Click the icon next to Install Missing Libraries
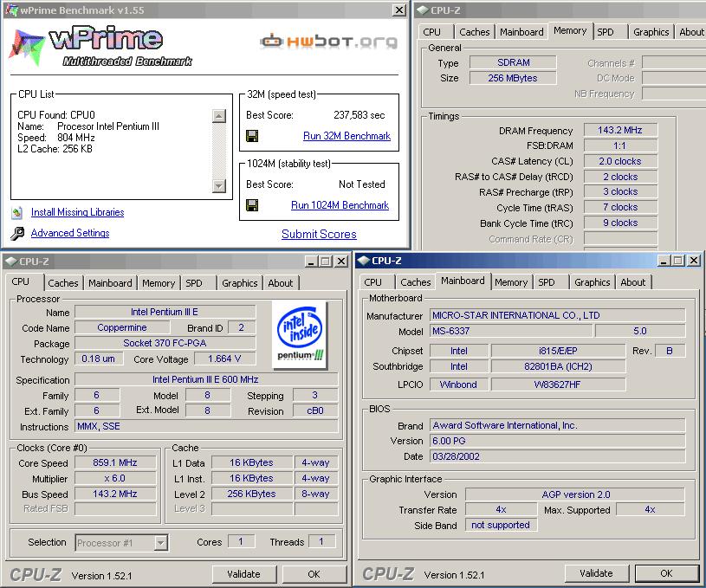The height and width of the screenshot is (588, 706). pos(17,212)
